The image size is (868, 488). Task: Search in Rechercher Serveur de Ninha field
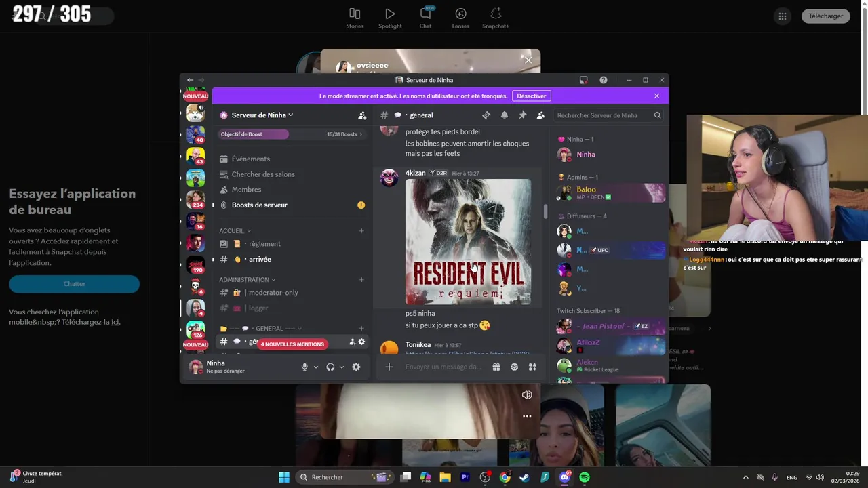click(608, 115)
